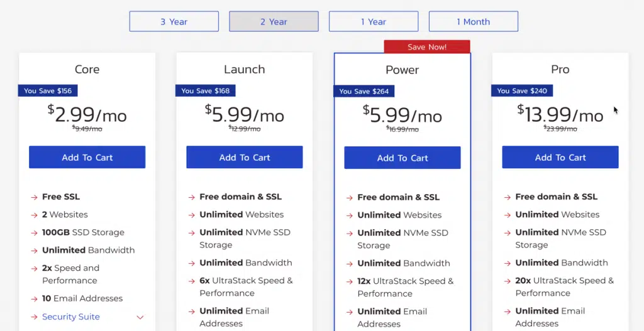Click arrow icon beside 12x UltraStack Speed
644x331 pixels.
coord(350,282)
